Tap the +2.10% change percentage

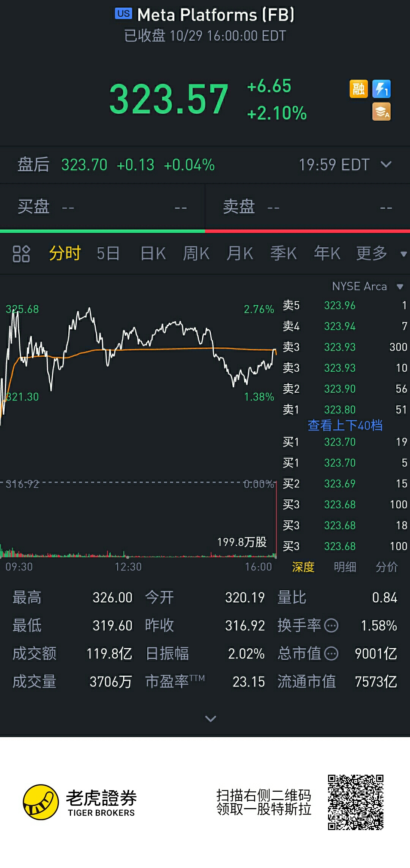[x=276, y=113]
